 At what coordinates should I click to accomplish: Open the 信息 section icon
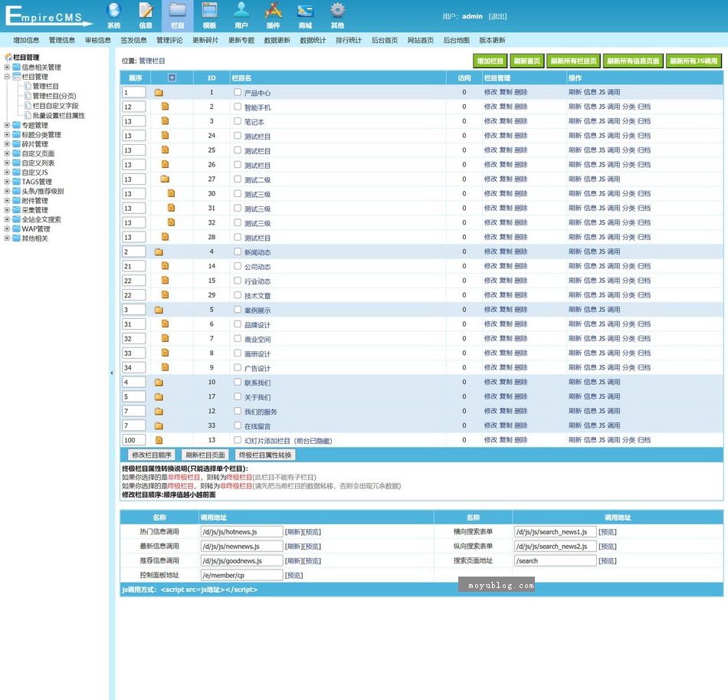[146, 15]
